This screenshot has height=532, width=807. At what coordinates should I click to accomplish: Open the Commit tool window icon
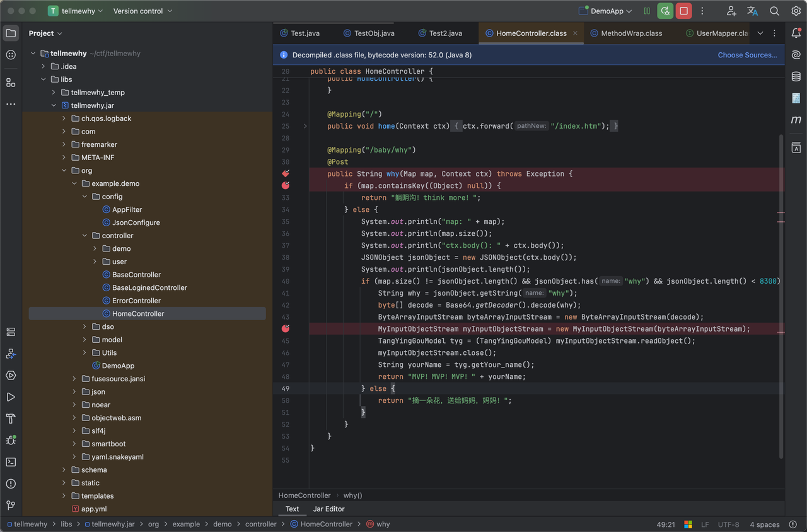[x=11, y=55]
